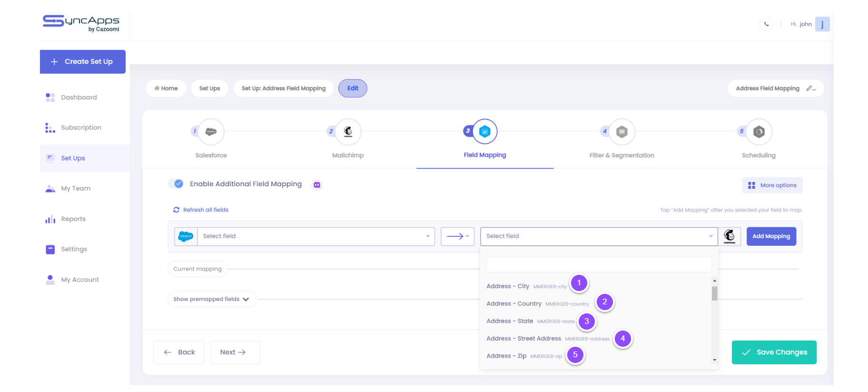Click the SyncApps by Cazoomi logo
868x392 pixels.
click(81, 23)
